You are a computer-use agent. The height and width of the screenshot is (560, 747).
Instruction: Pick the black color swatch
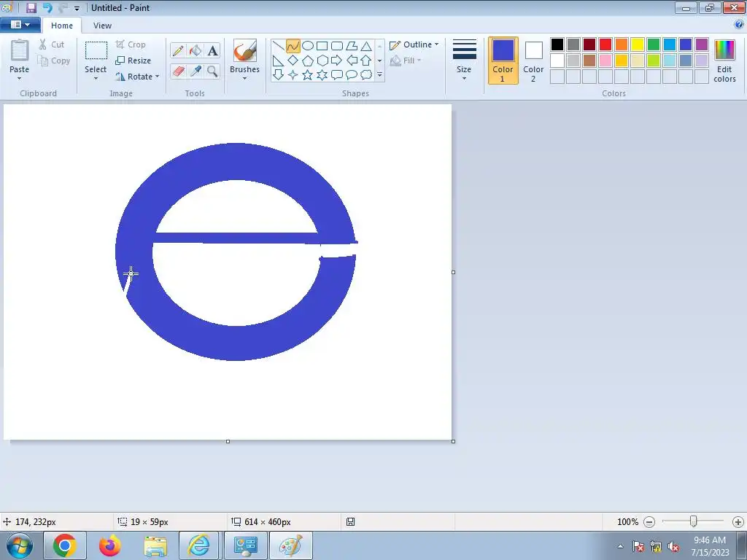point(557,44)
